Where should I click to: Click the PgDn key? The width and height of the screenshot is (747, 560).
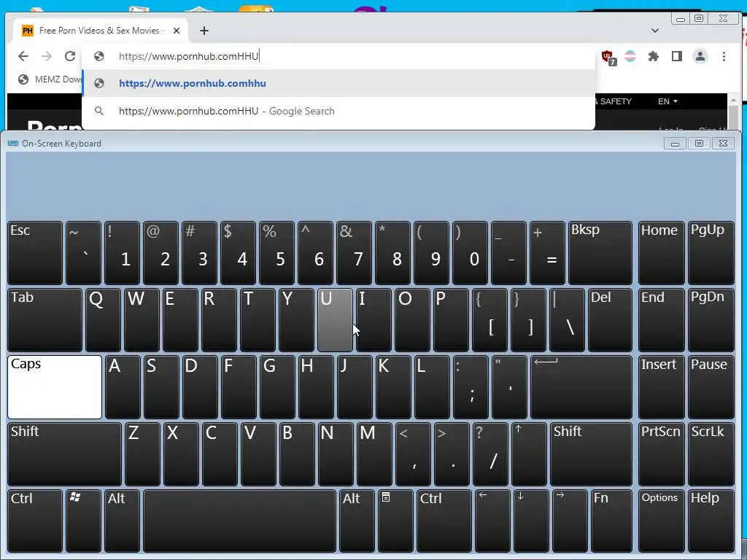point(711,319)
